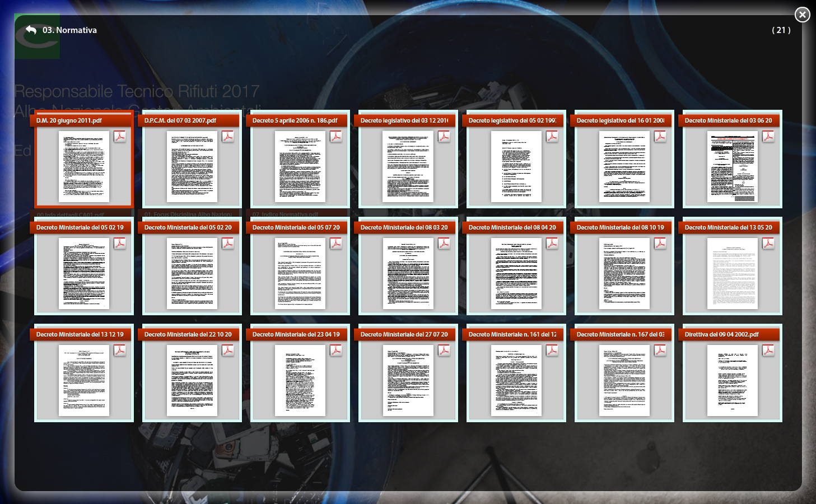Click the back arrow next to 03. Normativa

[31, 30]
